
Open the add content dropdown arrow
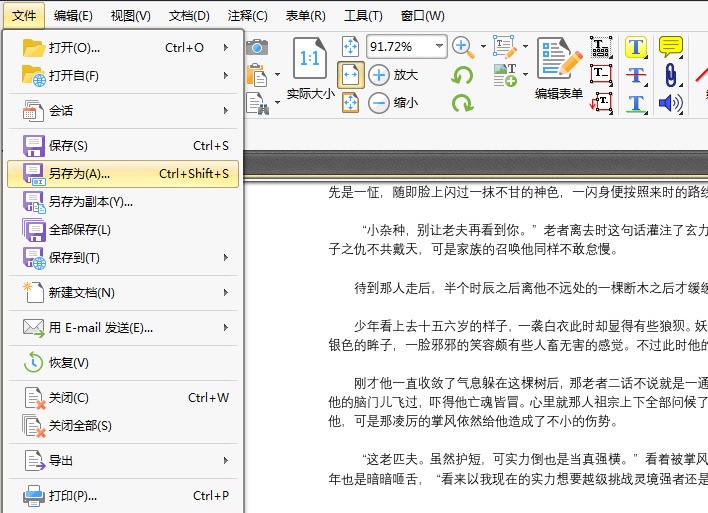(x=526, y=75)
